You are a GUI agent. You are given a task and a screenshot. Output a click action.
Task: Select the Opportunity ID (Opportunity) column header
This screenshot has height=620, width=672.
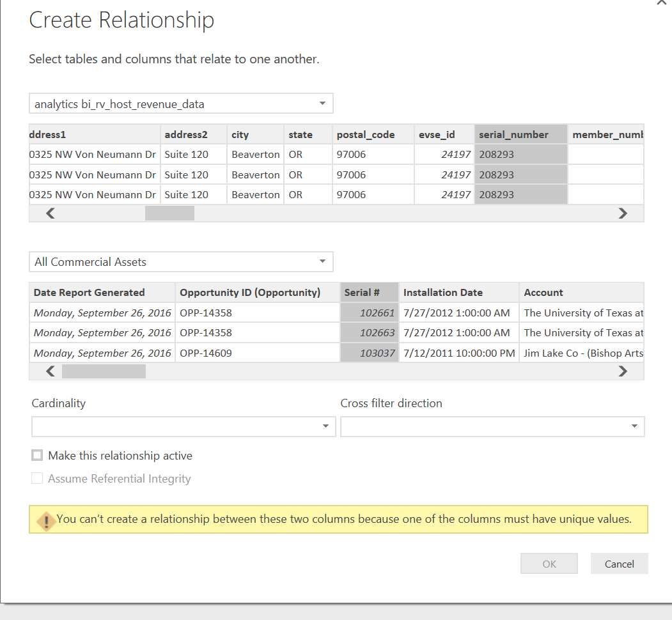258,293
